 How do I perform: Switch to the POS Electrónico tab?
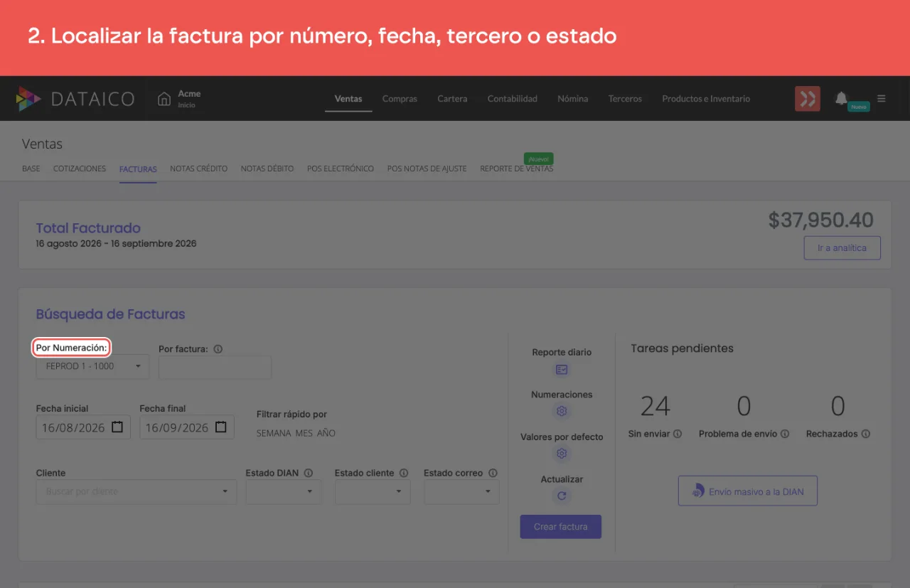tap(341, 169)
